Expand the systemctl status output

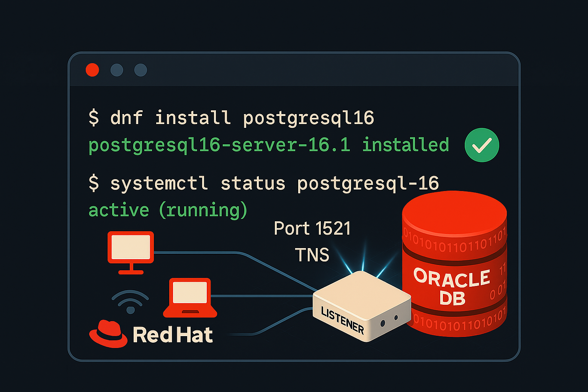[263, 183]
